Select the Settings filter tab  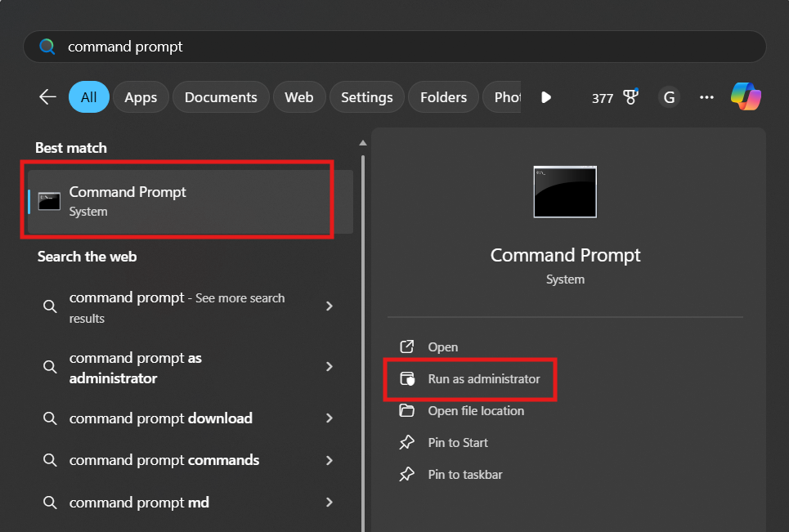point(366,97)
